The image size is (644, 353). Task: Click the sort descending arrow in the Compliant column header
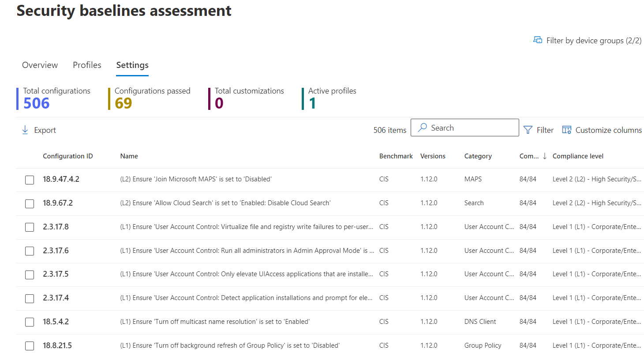click(x=544, y=156)
